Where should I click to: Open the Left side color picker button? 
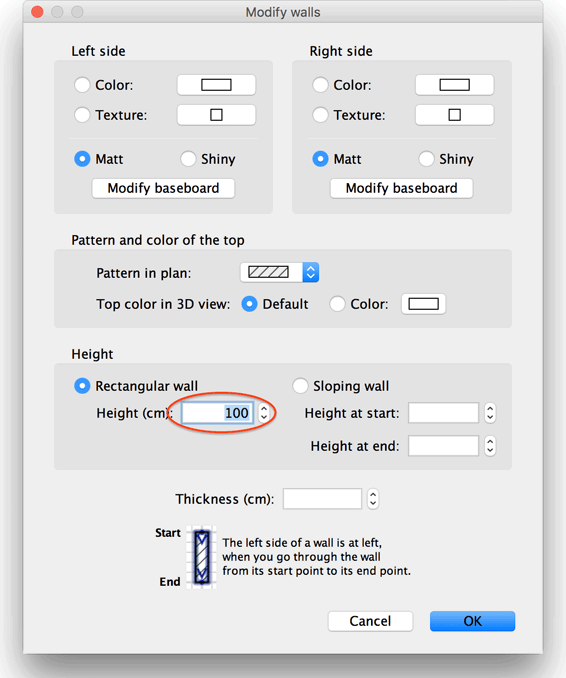[x=216, y=85]
